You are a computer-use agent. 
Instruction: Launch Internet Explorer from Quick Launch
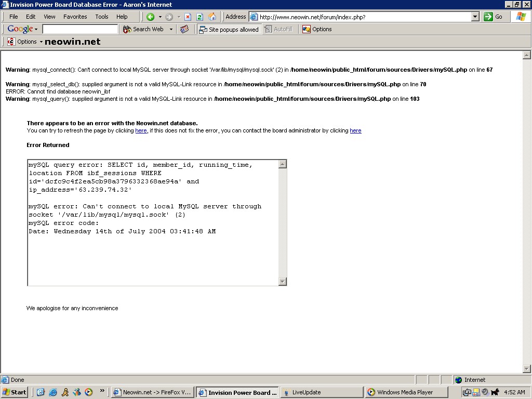53,392
